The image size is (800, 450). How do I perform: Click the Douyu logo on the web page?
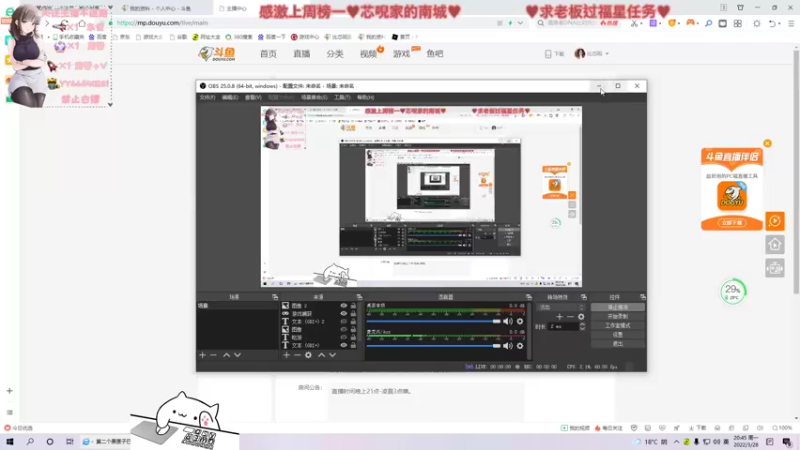217,54
